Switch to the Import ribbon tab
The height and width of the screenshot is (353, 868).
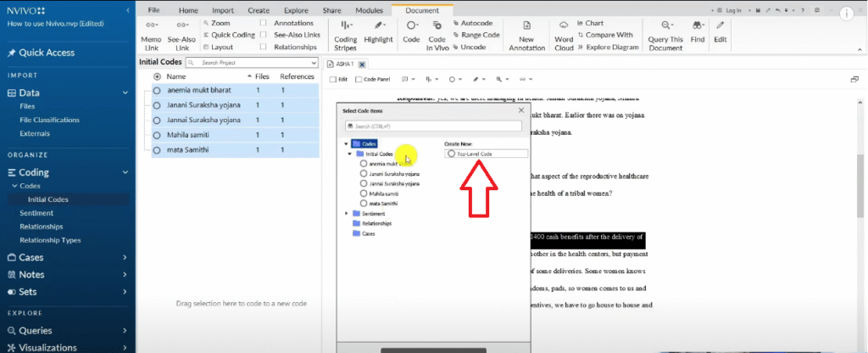[223, 10]
